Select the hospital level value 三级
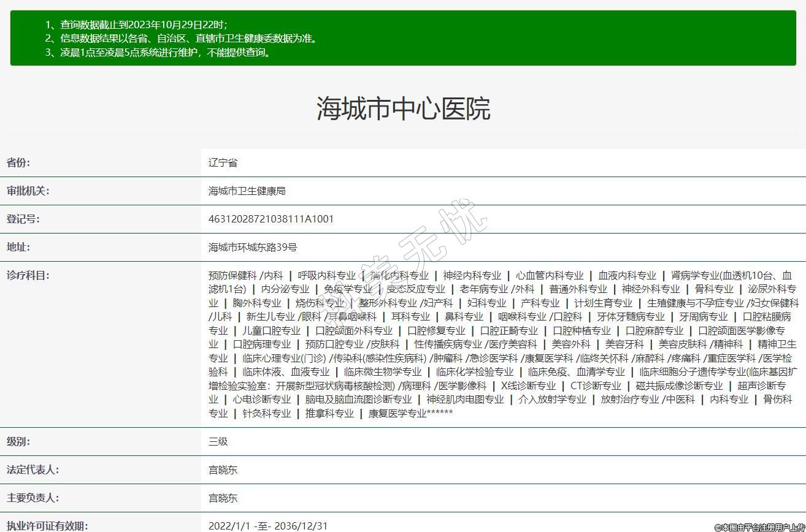This screenshot has height=532, width=806. (218, 441)
